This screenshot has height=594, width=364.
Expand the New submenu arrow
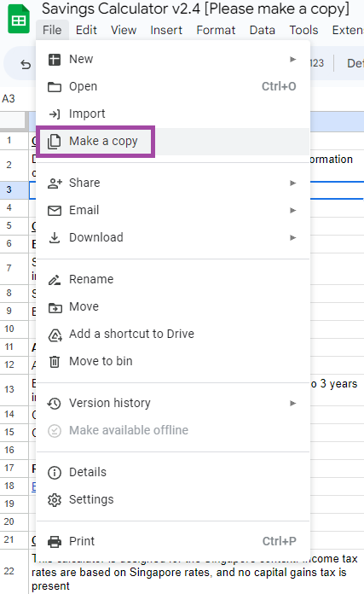(x=292, y=59)
